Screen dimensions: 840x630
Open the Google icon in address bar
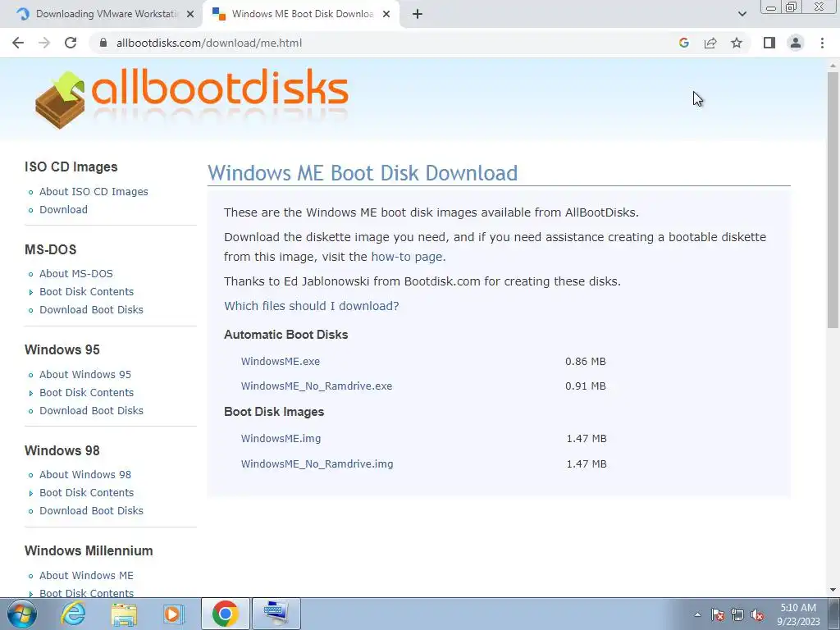(683, 43)
